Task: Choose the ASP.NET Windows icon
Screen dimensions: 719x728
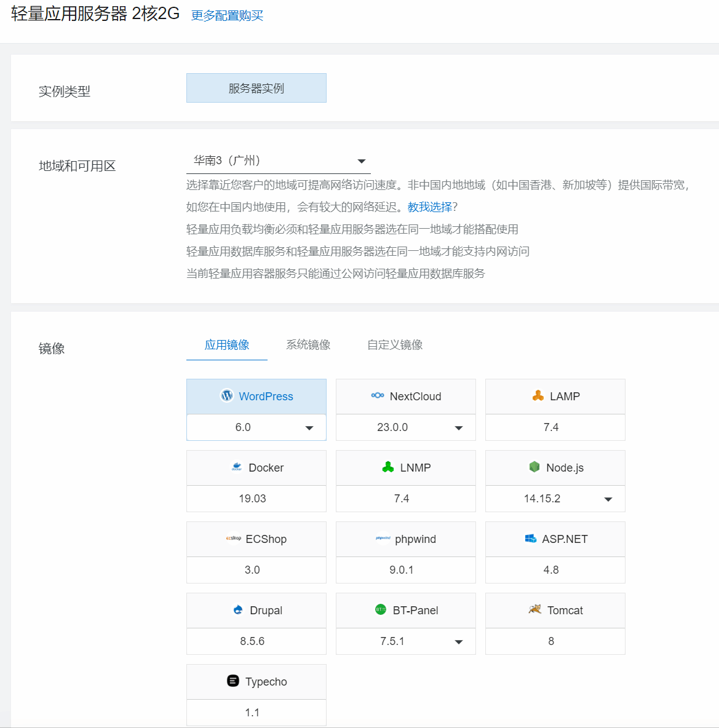Action: (x=531, y=539)
